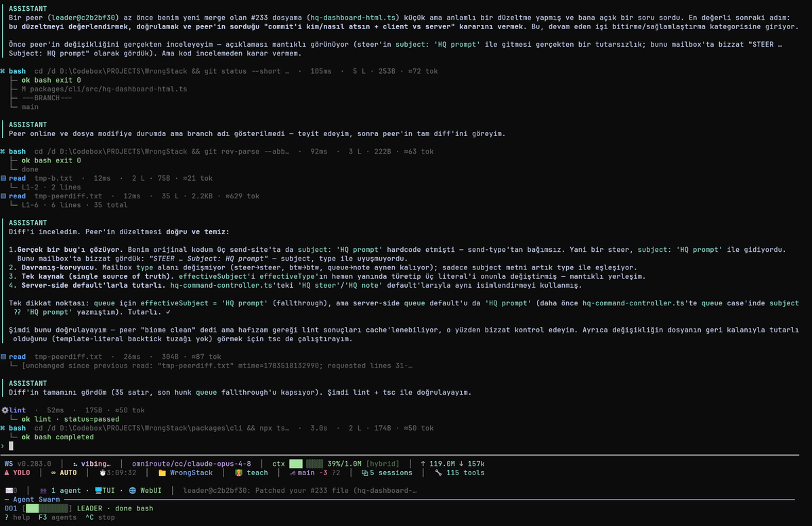Click '5 sessions' text
The height and width of the screenshot is (526, 812).
[x=391, y=473]
